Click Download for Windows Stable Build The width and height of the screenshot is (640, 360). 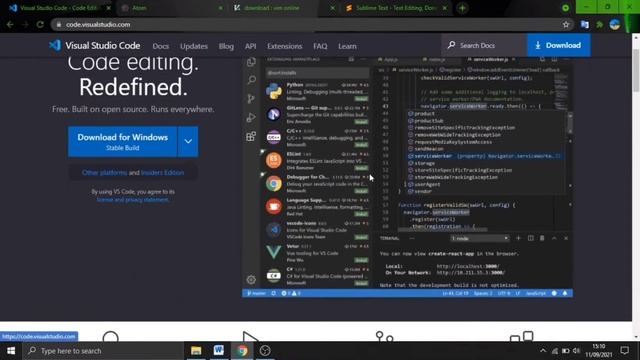[x=122, y=141]
